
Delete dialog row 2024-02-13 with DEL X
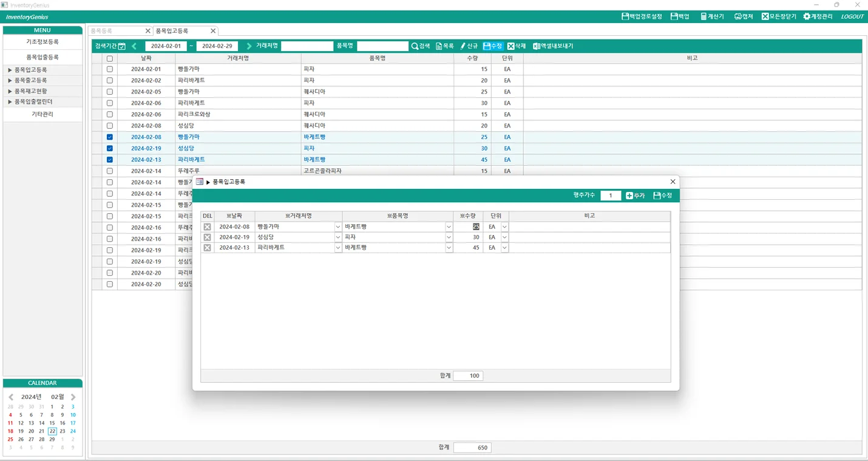pyautogui.click(x=207, y=248)
